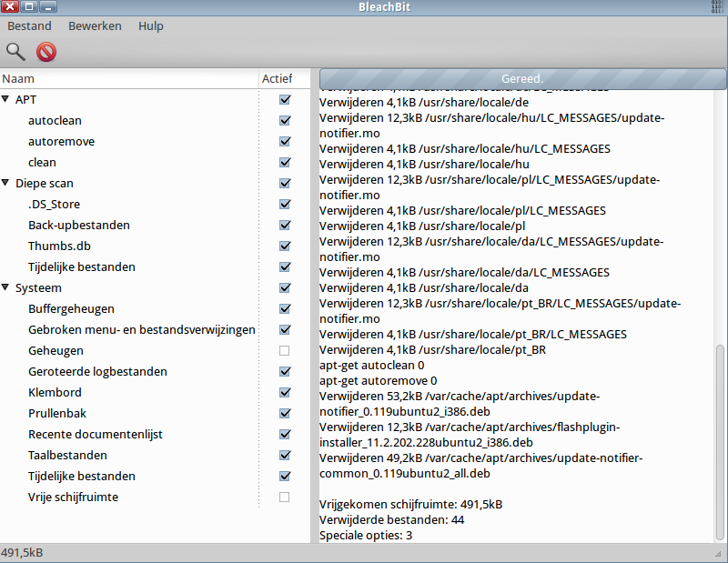The height and width of the screenshot is (563, 728).
Task: Uncheck the Geroteerde logbestanden checkbox
Action: click(285, 371)
